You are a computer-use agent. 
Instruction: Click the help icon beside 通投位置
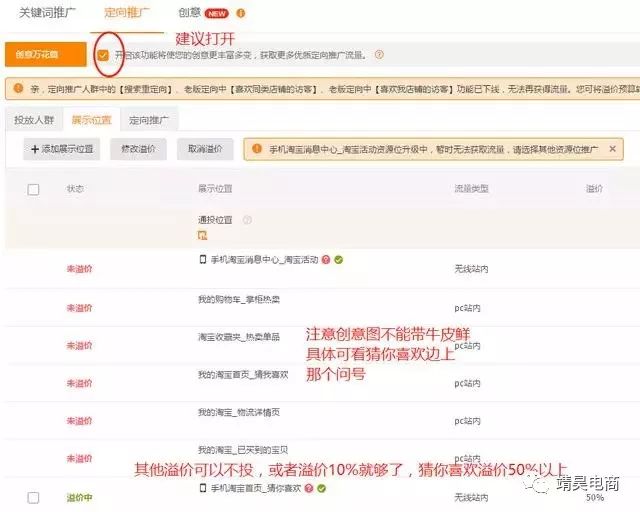click(x=247, y=220)
